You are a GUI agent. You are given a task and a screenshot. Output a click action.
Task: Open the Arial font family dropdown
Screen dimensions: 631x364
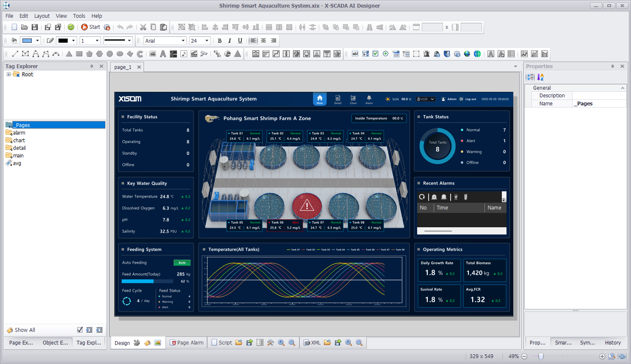[x=183, y=41]
